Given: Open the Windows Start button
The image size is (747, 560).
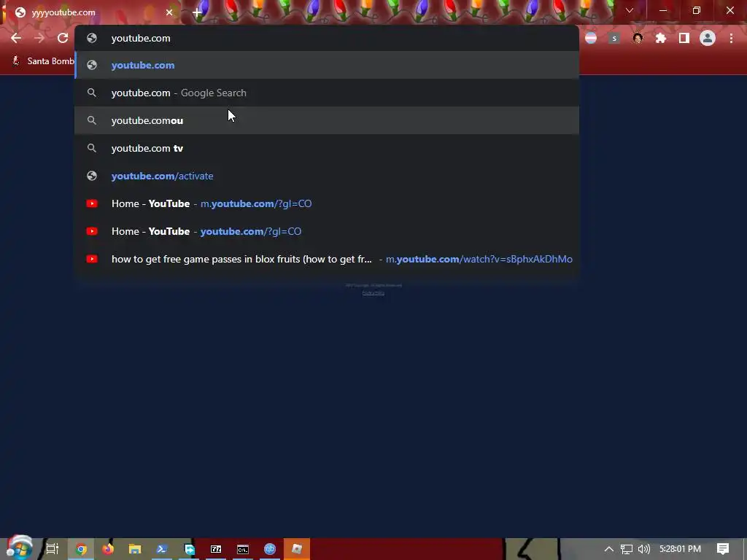Looking at the screenshot, I should tap(19, 548).
